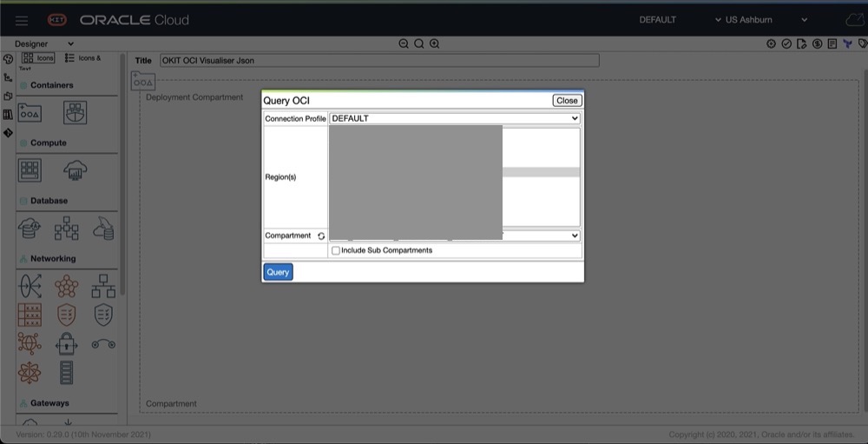This screenshot has width=868, height=444.
Task: Click the Region(s) selection list box
Action: click(x=455, y=177)
